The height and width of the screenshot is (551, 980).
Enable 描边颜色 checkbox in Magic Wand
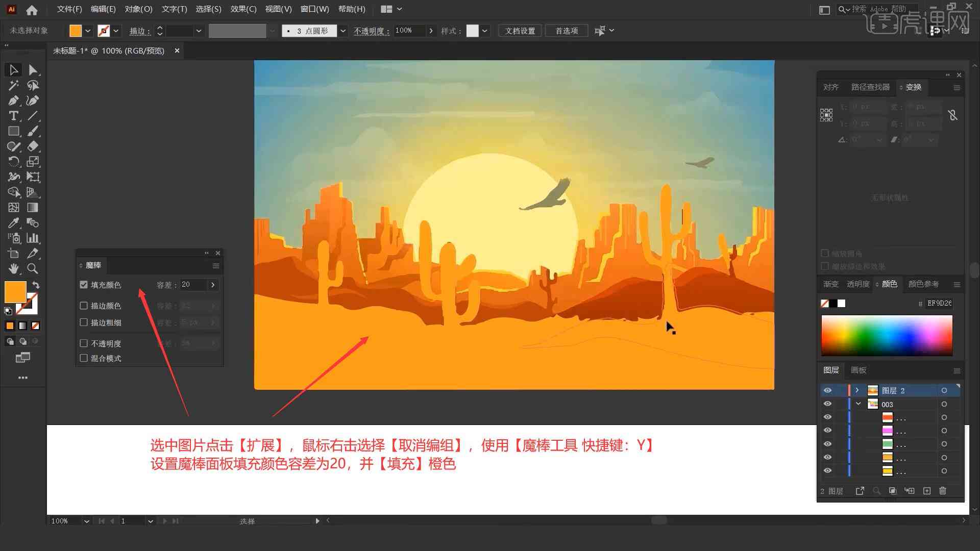pyautogui.click(x=84, y=306)
